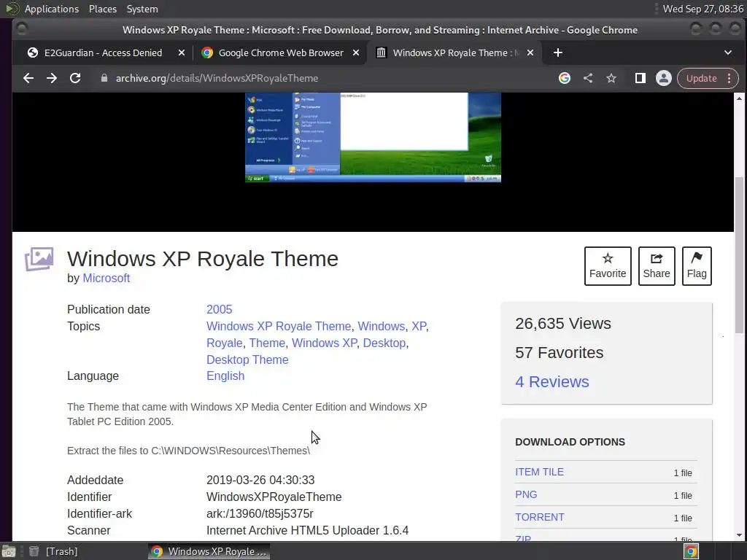Open the Microsoft creator link
This screenshot has width=747, height=560.
pos(107,278)
